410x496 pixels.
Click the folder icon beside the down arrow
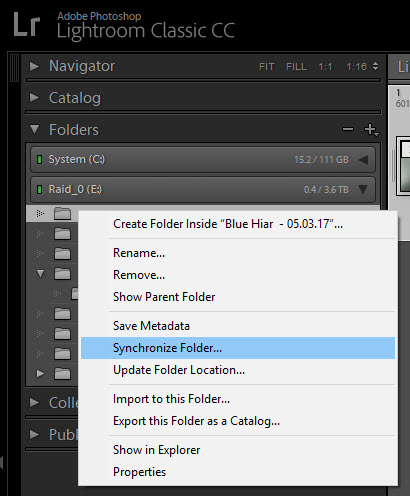(x=62, y=274)
